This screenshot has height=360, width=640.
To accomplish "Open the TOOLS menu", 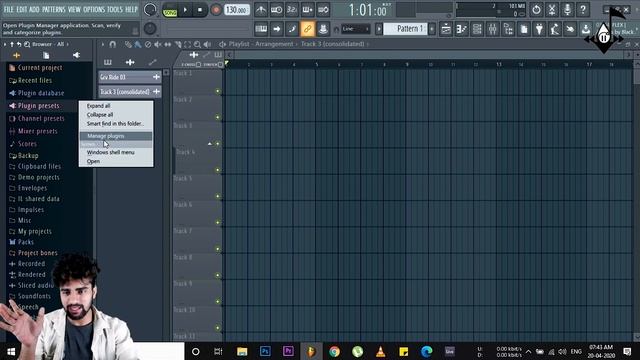I will [x=115, y=9].
